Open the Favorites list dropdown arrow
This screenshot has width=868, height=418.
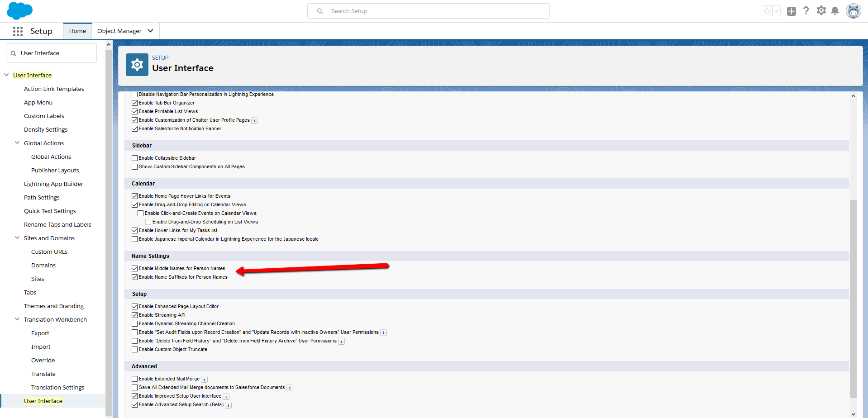click(777, 11)
